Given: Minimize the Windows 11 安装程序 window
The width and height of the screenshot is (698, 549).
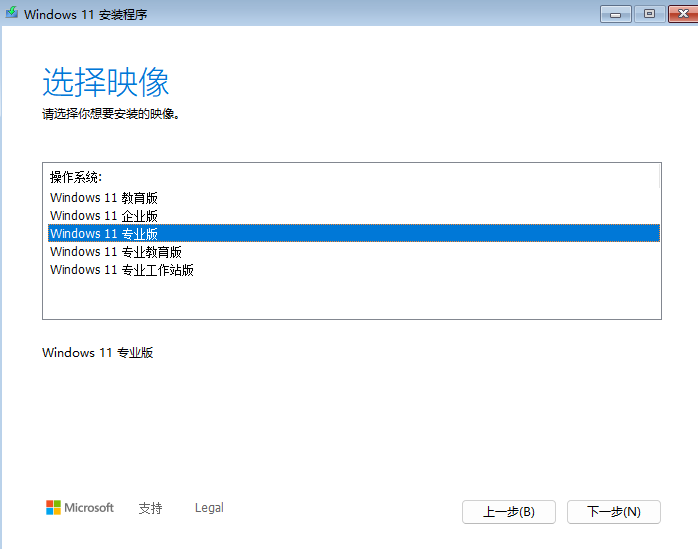Looking at the screenshot, I should (616, 13).
